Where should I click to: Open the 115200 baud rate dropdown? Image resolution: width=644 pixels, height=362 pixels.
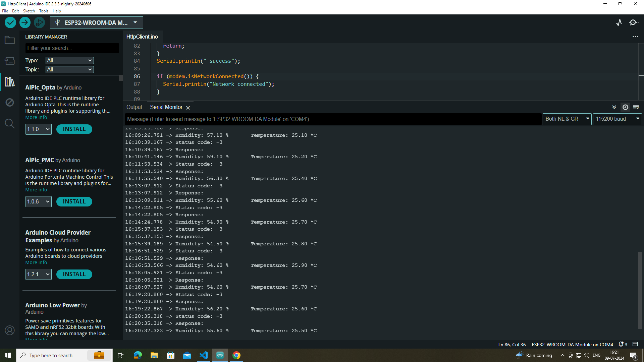click(x=617, y=119)
